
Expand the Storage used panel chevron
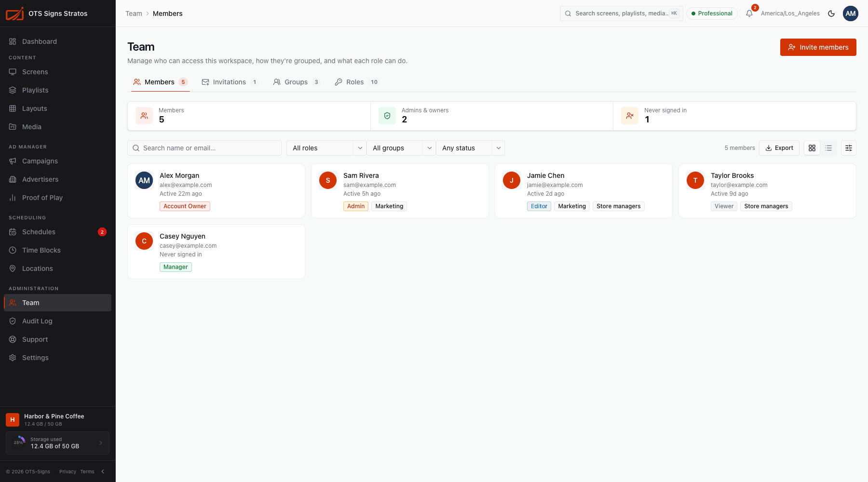pos(101,443)
